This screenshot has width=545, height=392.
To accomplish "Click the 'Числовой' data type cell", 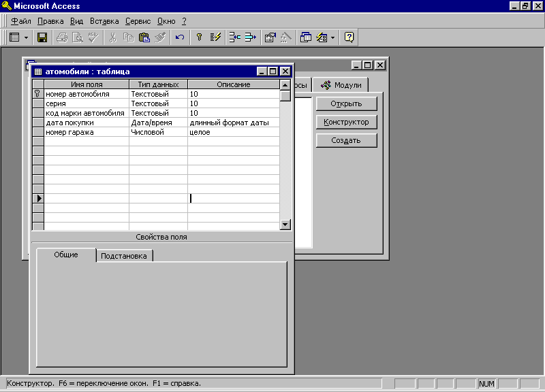I will (159, 132).
